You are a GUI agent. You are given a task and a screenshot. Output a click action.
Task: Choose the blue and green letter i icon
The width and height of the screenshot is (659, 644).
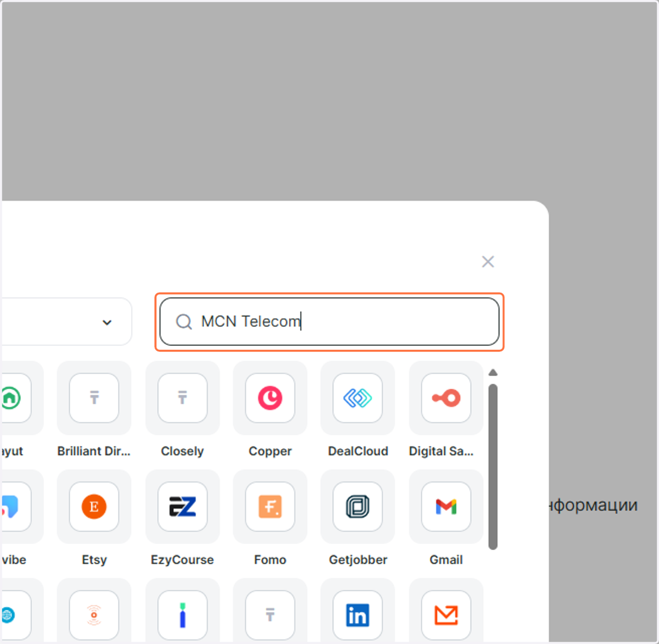(182, 615)
